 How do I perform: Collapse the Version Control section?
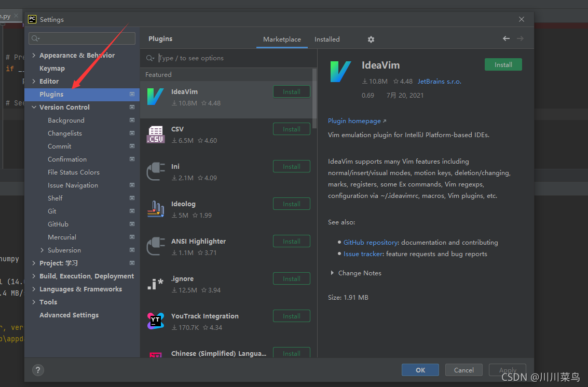point(34,108)
